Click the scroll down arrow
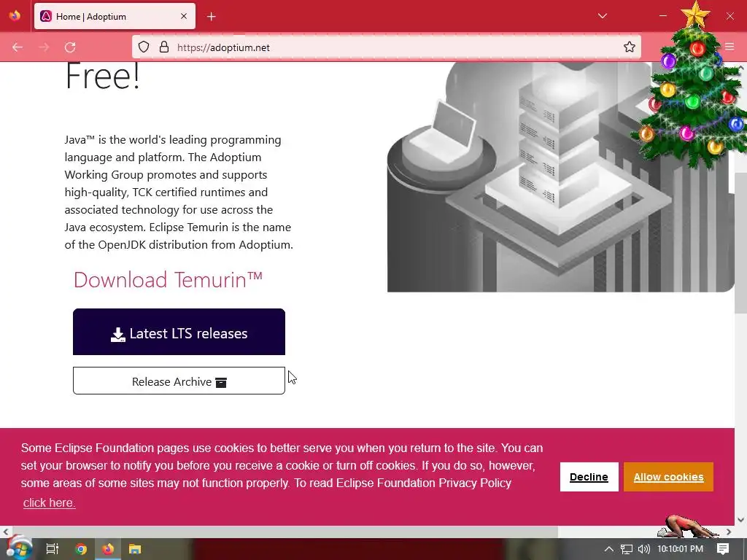This screenshot has width=747, height=560. click(x=741, y=520)
